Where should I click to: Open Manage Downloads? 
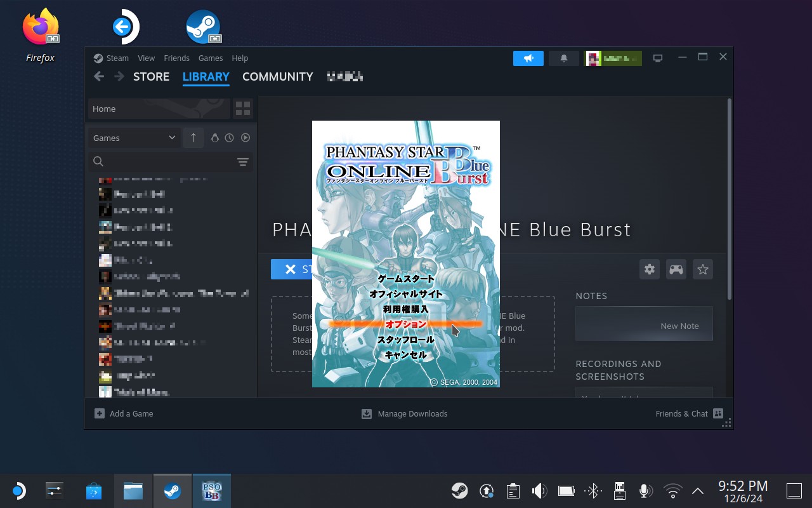click(x=405, y=413)
